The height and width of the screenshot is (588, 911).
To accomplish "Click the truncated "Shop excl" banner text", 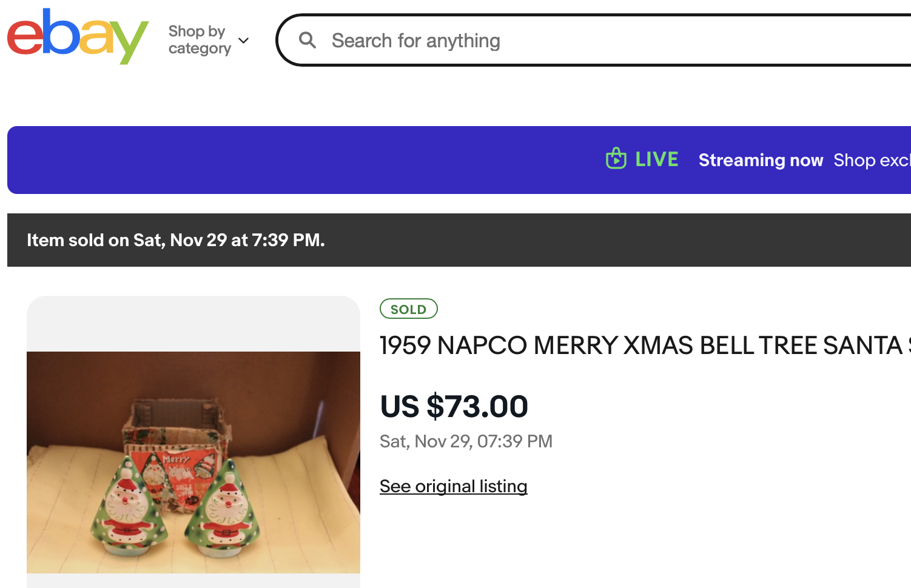I will point(871,160).
